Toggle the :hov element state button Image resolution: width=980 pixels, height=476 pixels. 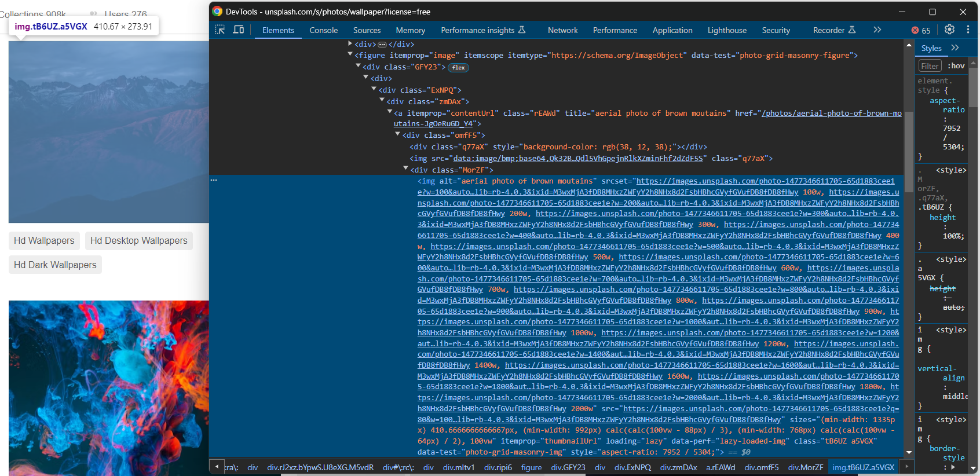tap(956, 66)
